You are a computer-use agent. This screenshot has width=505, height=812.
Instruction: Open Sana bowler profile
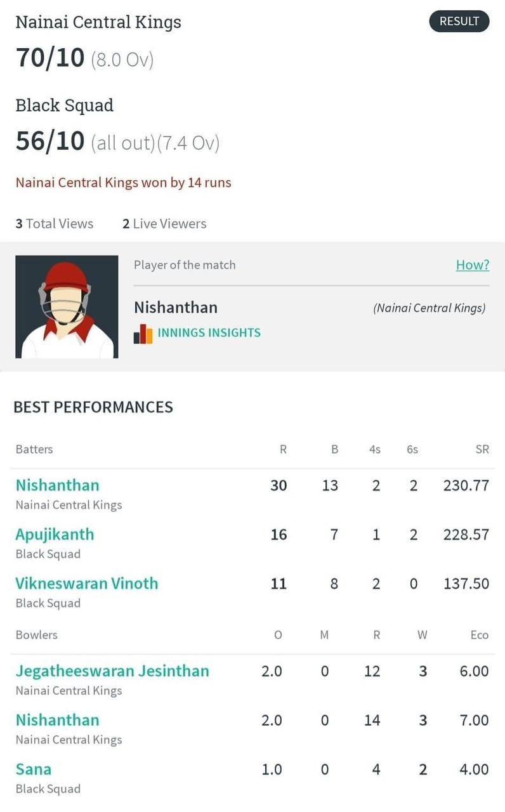click(34, 769)
